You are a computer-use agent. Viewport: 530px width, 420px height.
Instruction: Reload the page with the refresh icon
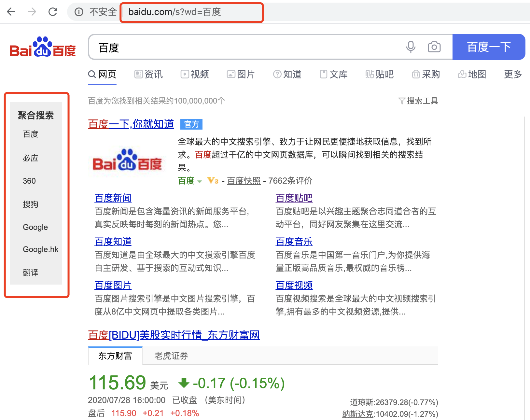tap(53, 12)
